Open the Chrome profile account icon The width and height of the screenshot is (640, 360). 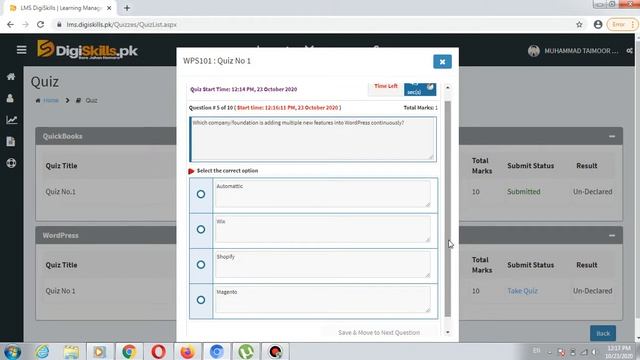(598, 24)
